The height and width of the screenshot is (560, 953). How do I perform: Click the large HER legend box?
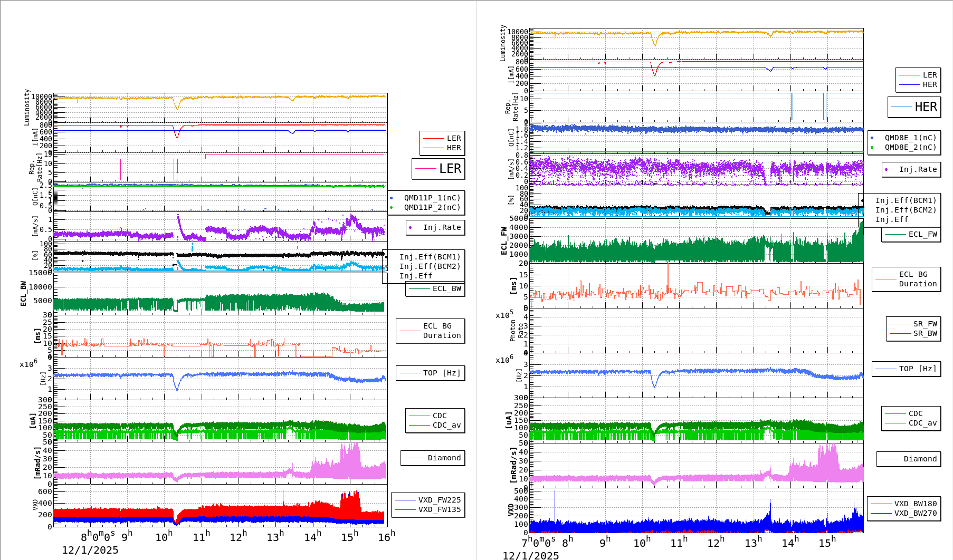pos(914,107)
